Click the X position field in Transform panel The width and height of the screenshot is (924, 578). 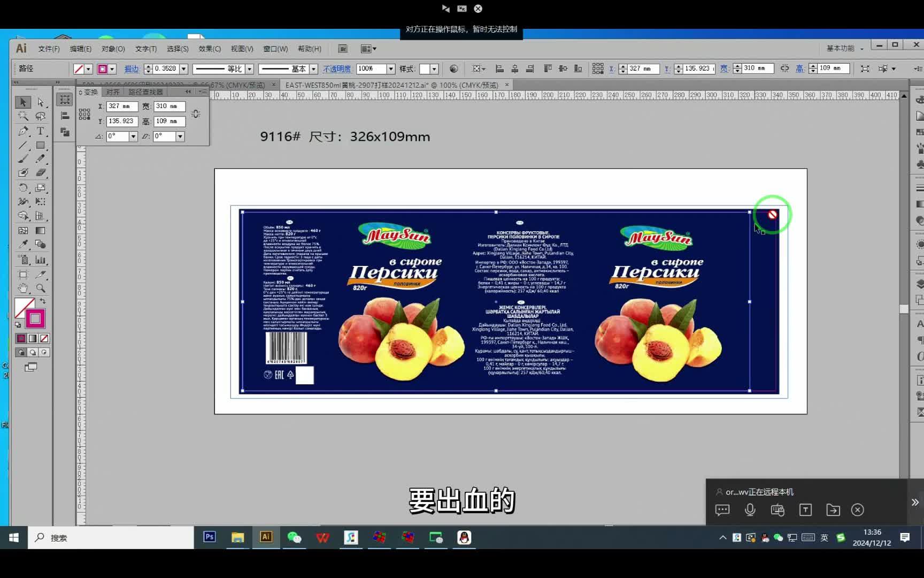pyautogui.click(x=122, y=107)
